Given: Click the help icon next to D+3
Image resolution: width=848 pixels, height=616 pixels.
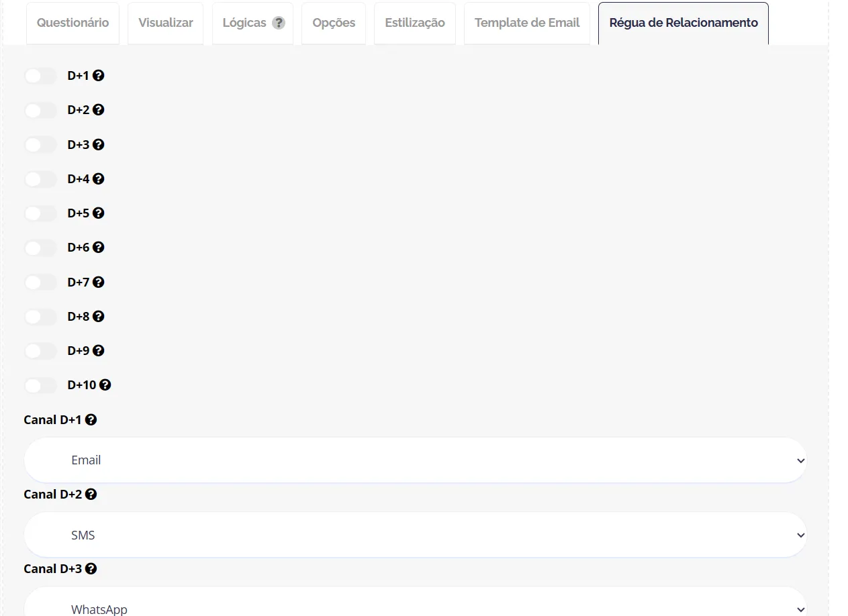Looking at the screenshot, I should (x=98, y=144).
